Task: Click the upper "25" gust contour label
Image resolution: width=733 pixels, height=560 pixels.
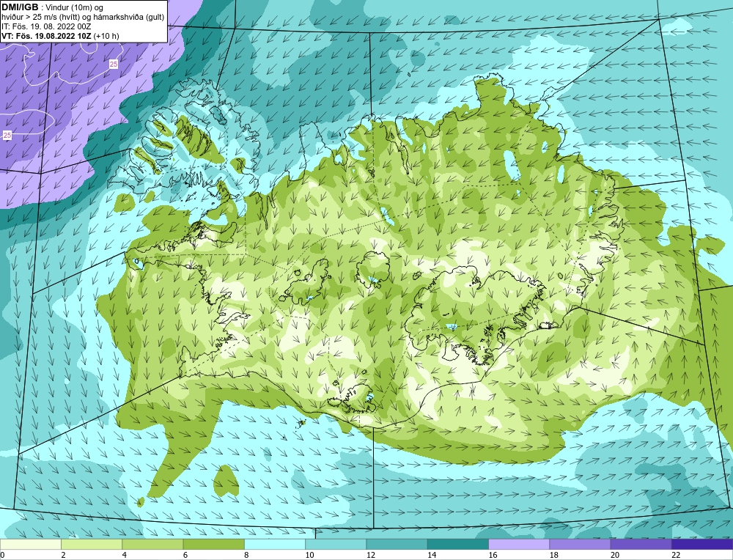Action: (114, 65)
